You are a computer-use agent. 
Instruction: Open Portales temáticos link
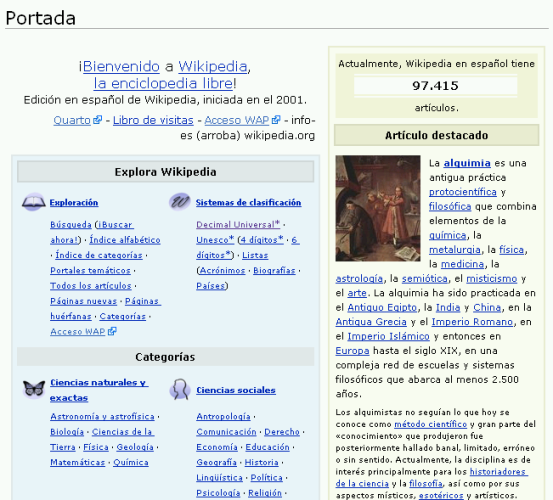[x=90, y=270]
